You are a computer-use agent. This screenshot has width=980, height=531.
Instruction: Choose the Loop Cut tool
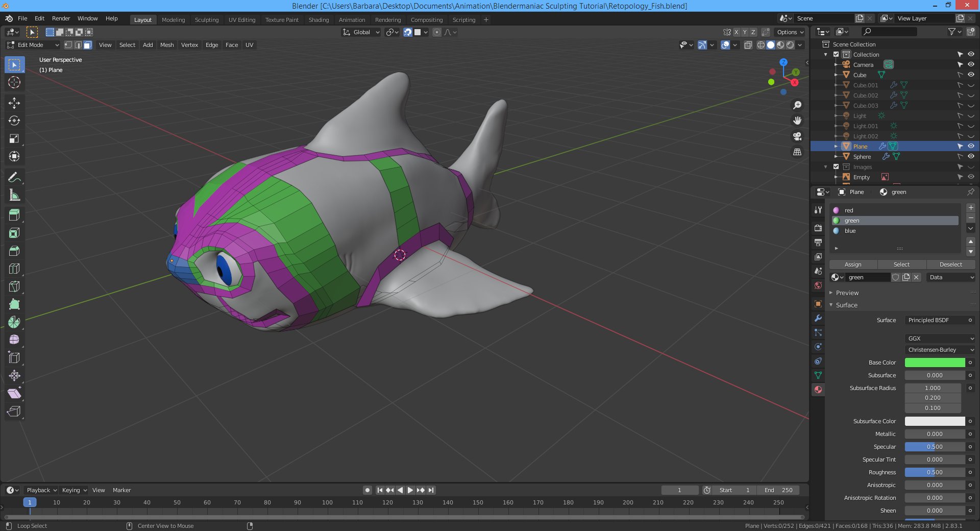point(14,269)
